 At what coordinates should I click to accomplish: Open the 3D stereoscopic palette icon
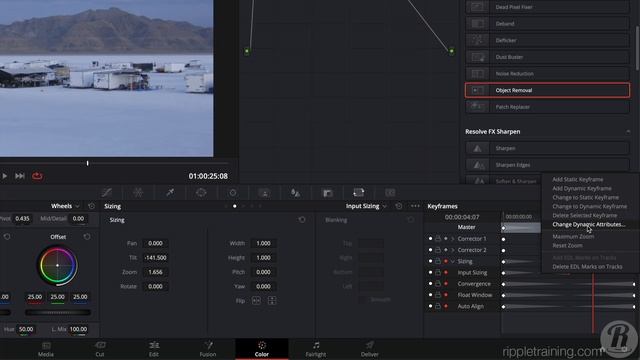coord(390,193)
